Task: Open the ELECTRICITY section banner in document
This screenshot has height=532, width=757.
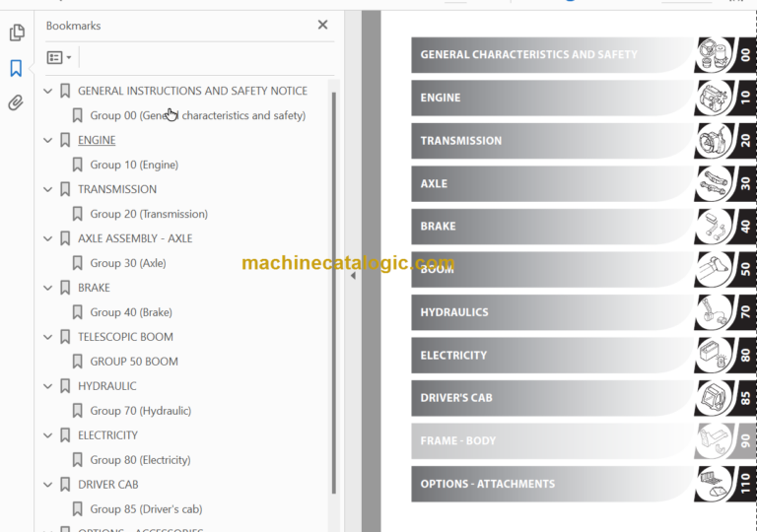Action: pyautogui.click(x=552, y=356)
